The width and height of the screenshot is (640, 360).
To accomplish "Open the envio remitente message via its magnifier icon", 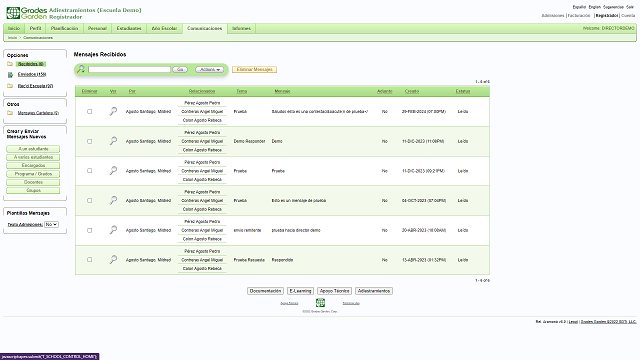I will tap(113, 230).
